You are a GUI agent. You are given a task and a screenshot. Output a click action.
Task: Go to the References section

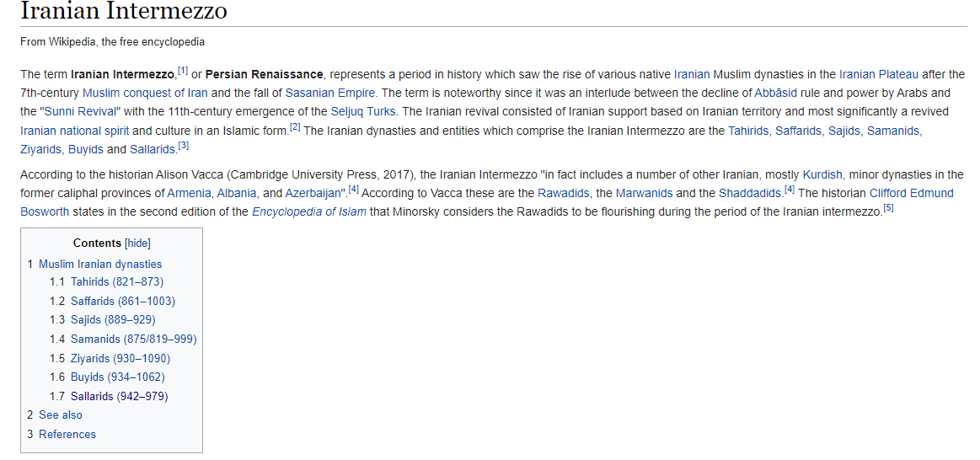[67, 434]
